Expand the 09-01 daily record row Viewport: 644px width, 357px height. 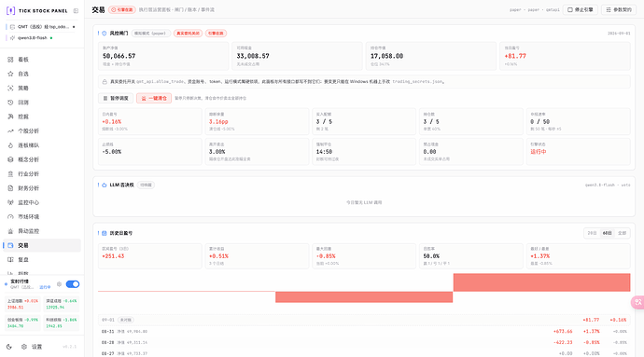[x=364, y=320]
